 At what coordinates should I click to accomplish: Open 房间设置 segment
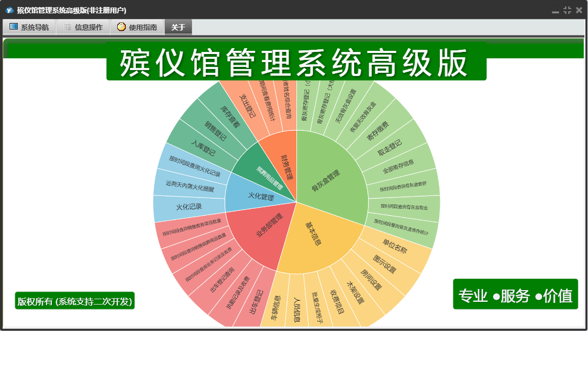pos(371,280)
